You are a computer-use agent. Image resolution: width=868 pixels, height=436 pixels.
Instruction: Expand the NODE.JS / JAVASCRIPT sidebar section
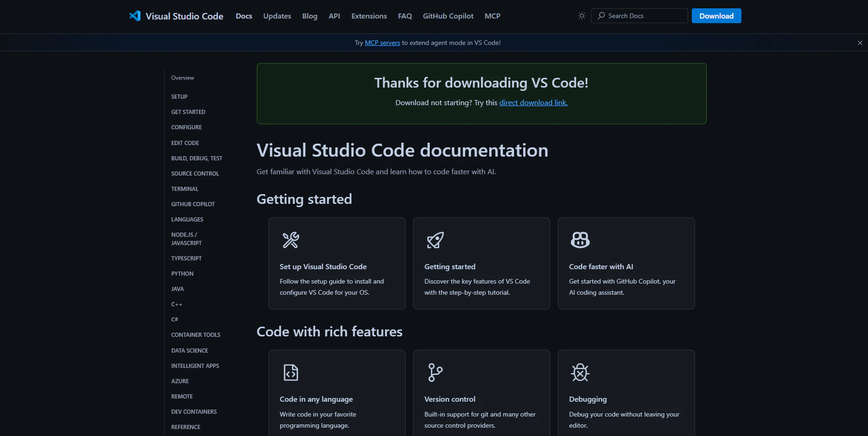click(186, 239)
